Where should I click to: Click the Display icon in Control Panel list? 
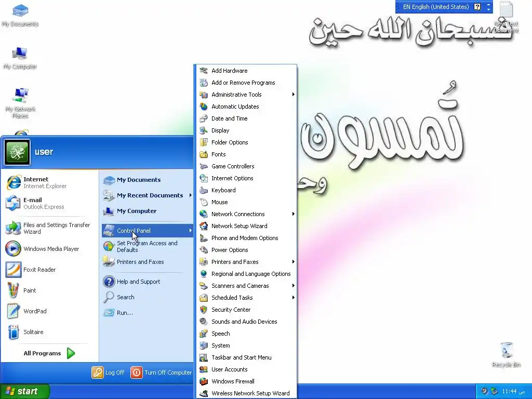point(204,130)
